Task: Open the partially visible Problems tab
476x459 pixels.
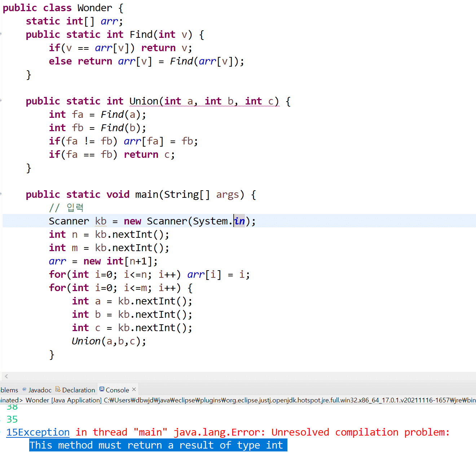Action: point(9,390)
